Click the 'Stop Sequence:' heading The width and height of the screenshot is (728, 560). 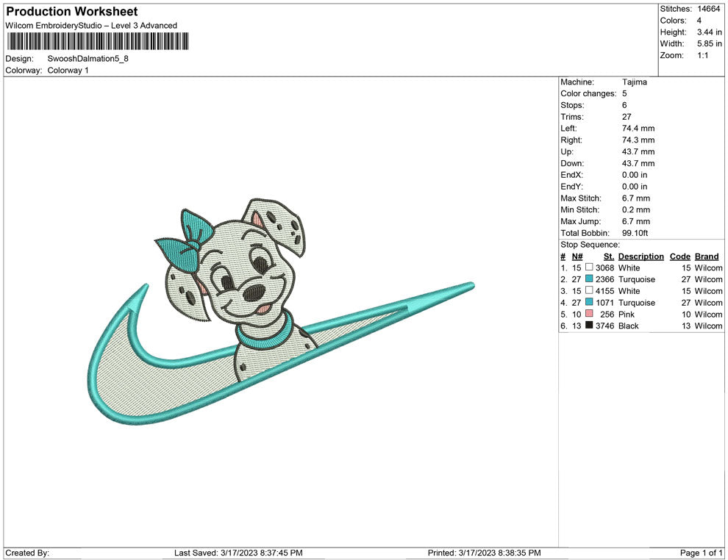(x=590, y=245)
